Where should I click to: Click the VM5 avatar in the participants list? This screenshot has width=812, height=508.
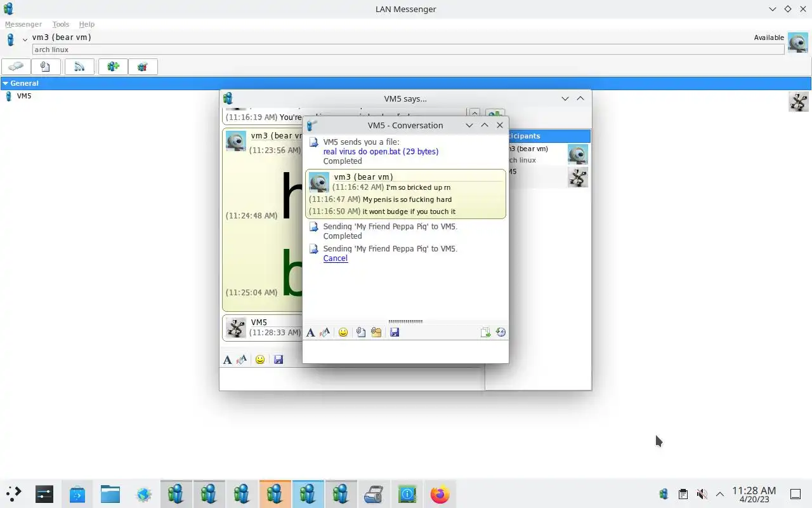577,177
